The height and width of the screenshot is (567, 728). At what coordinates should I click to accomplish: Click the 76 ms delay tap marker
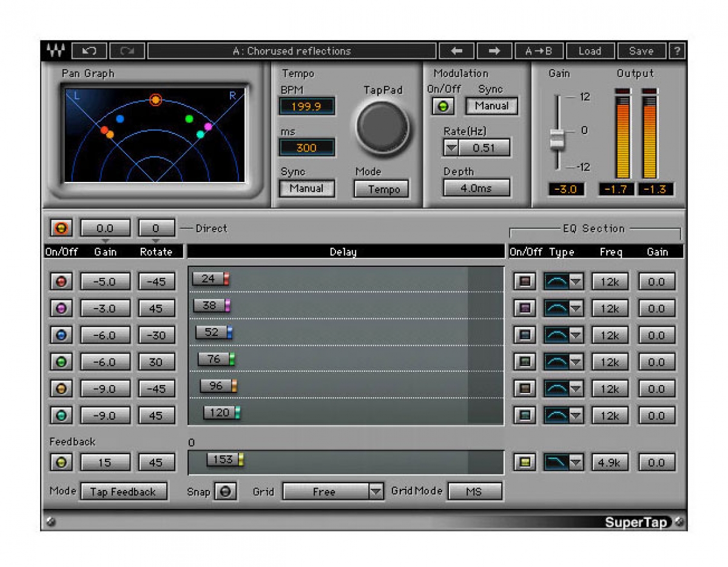(x=217, y=359)
